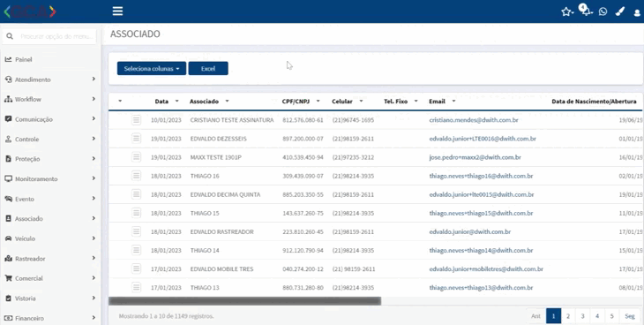Click the Comercial shopping cart icon
The image size is (644, 325).
(8, 278)
